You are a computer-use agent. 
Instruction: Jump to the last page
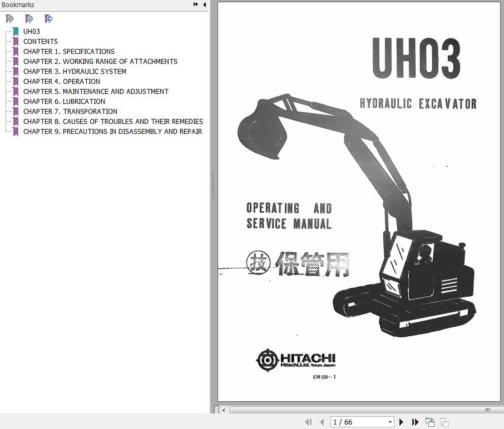415,422
